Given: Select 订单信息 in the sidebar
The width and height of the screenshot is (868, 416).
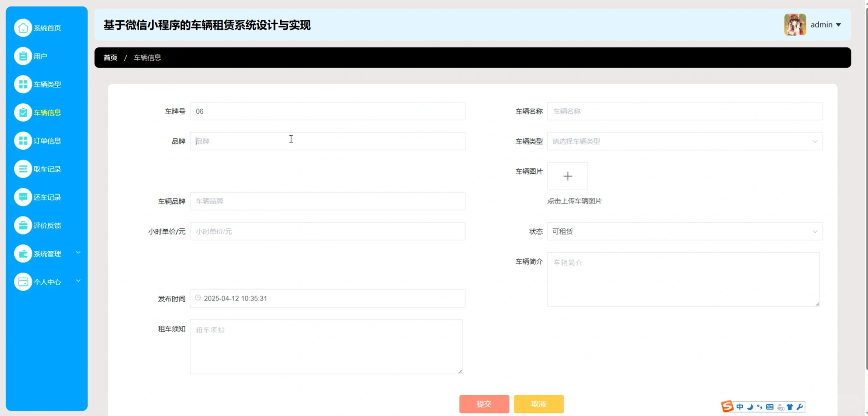Looking at the screenshot, I should click(23, 141).
